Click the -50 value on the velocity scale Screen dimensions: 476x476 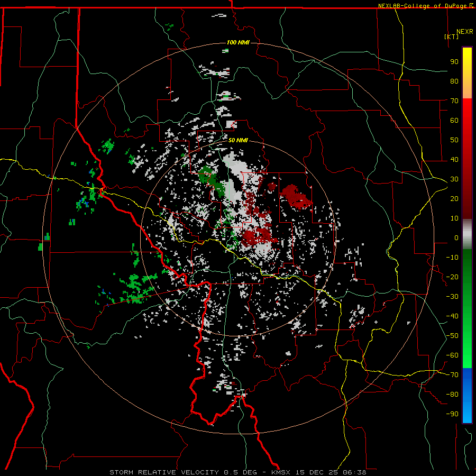tap(452, 336)
